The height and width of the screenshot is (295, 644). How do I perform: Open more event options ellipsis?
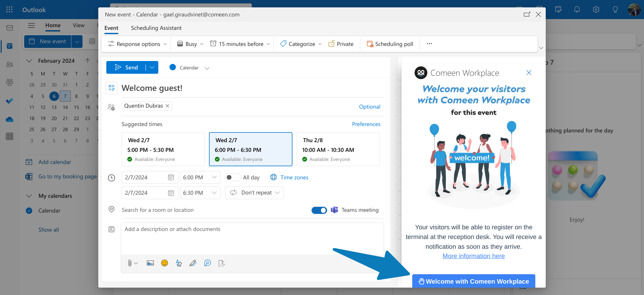(x=429, y=44)
